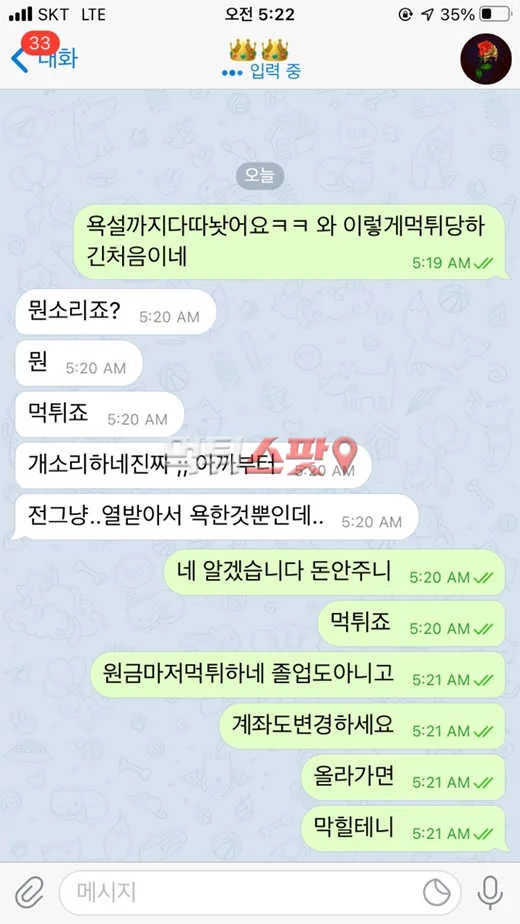Select the 원금마저먹튀하네 졸업도아니고 message

[x=298, y=675]
